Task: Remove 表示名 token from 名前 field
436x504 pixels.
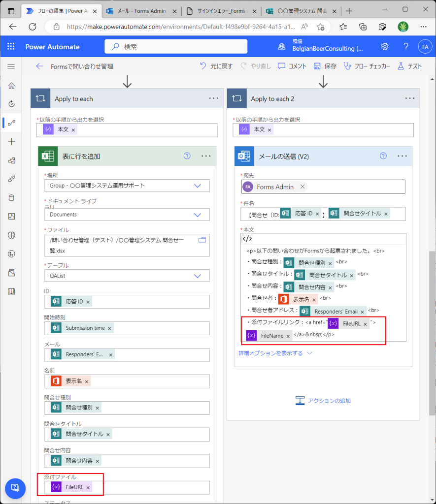Action: point(87,381)
